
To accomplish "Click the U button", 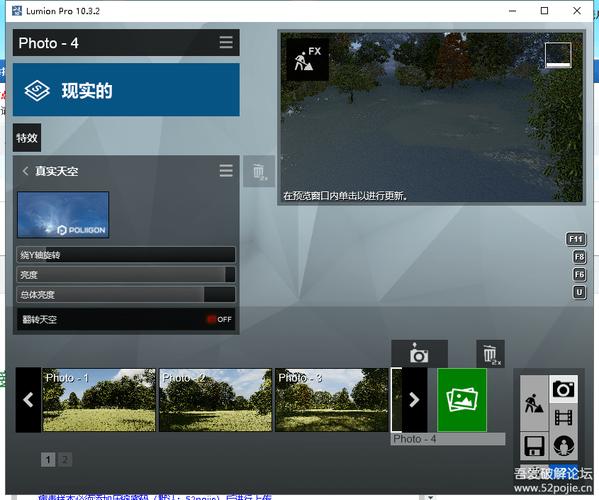I will 579,292.
